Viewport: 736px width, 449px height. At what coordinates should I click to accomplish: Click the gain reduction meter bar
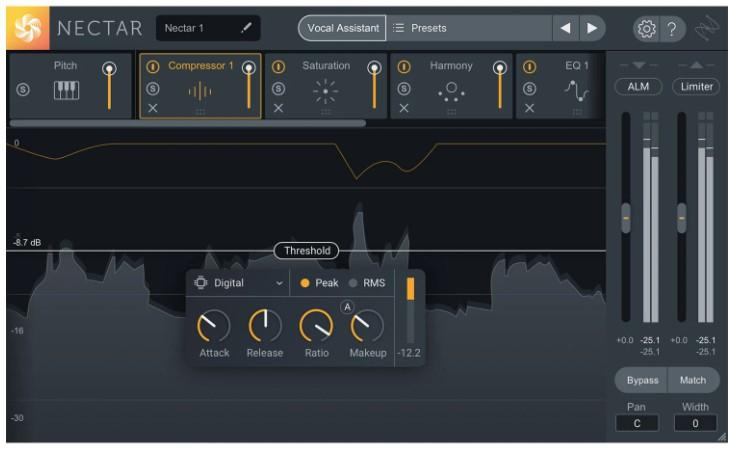click(410, 311)
